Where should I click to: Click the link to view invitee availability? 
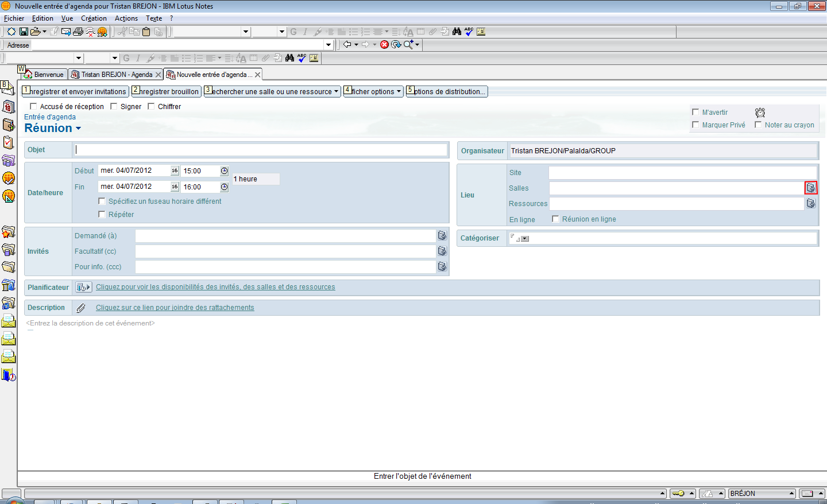point(215,287)
